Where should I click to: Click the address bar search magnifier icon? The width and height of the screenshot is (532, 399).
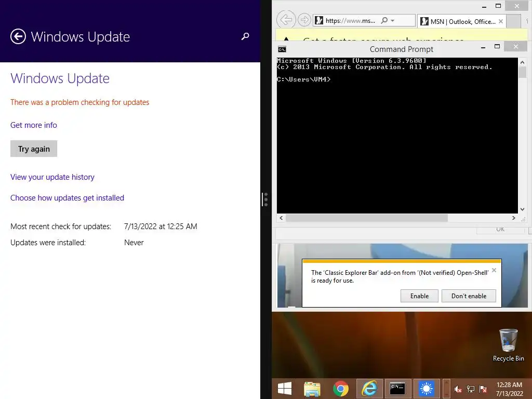384,20
